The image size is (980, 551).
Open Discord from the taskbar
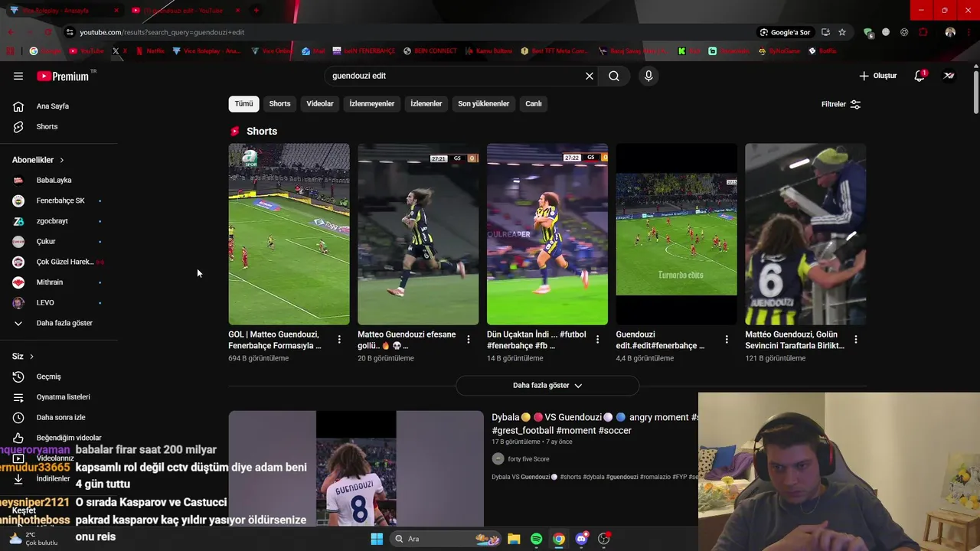pos(581,539)
